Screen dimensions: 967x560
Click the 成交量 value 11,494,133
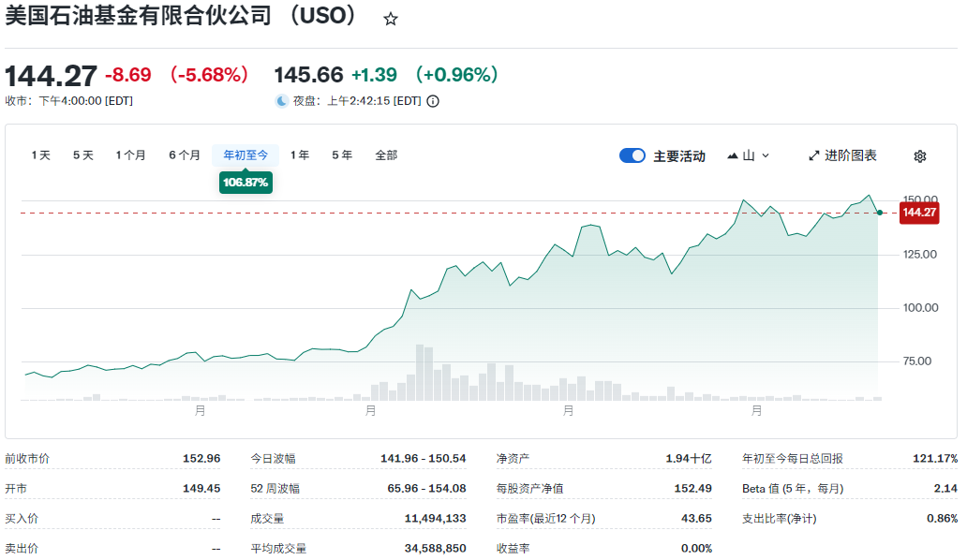pyautogui.click(x=436, y=519)
